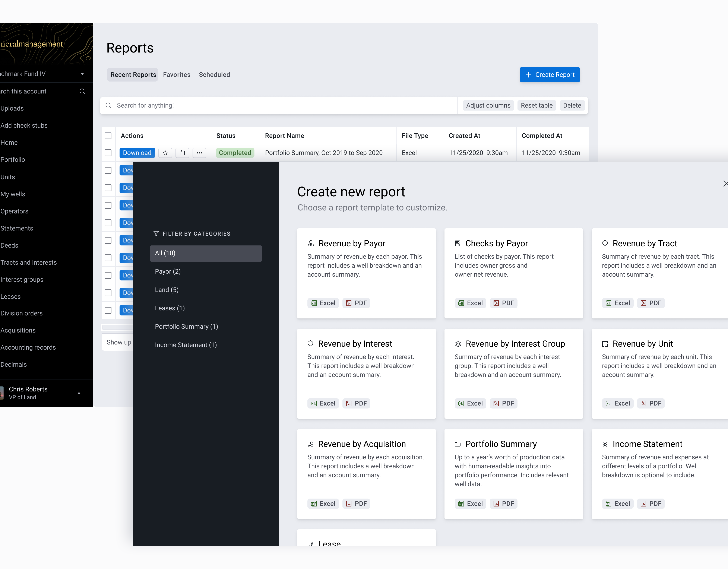Screen dimensions: 728x569
Task: Click the Income Statement dollar icon
Action: coord(605,444)
